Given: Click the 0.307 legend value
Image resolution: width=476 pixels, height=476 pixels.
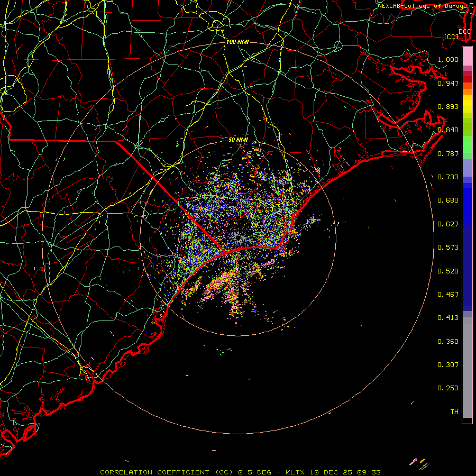Looking at the screenshot, I should click(448, 365).
